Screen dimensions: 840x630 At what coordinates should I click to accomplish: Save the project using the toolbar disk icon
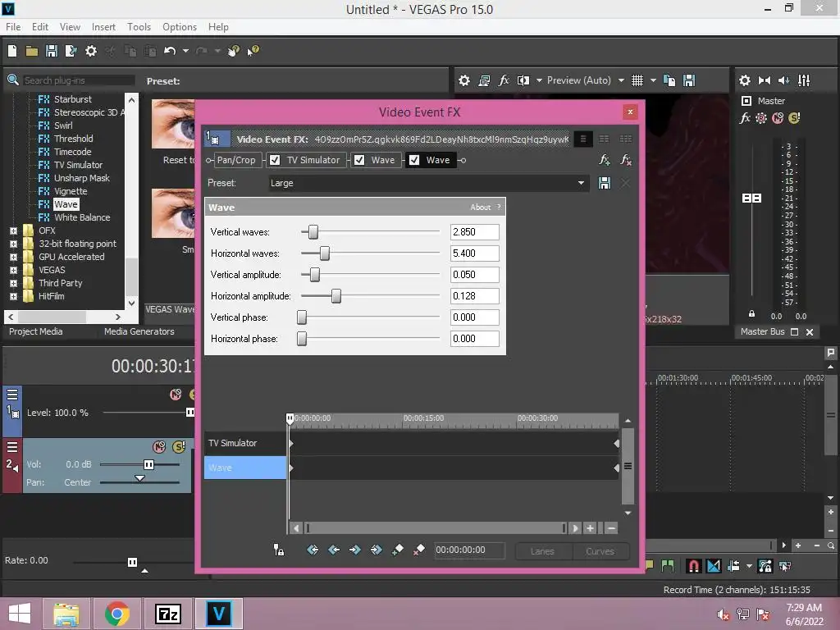52,51
